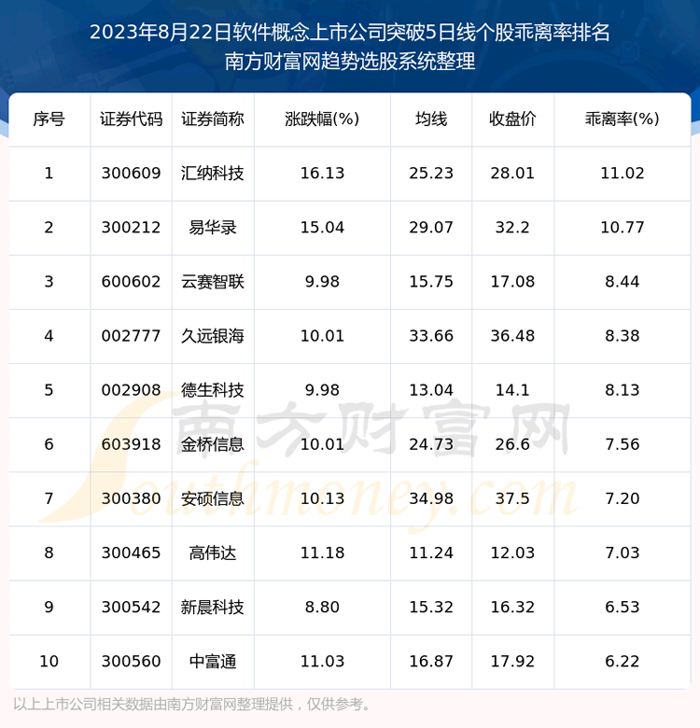Click the stock name 安硕信息
Image resolution: width=700 pixels, height=728 pixels.
[x=213, y=498]
